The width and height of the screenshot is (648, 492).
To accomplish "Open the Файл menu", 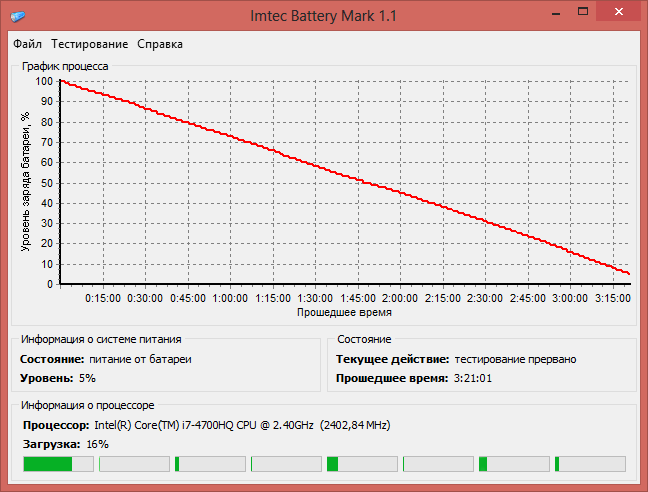I will (x=27, y=44).
